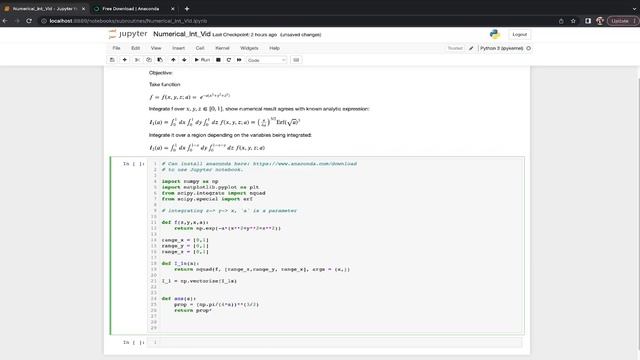Screen dimensions: 640x360
Task: Open the Insert menu
Action: (x=178, y=48)
